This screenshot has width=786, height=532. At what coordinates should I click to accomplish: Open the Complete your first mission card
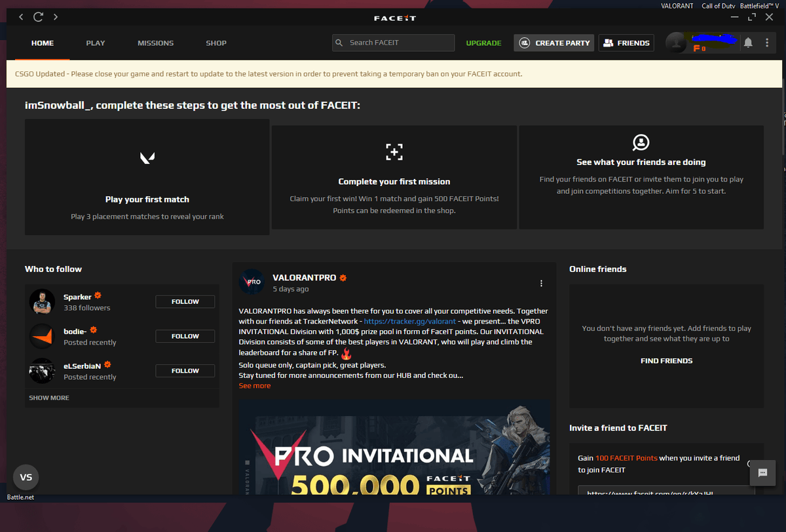pyautogui.click(x=394, y=178)
